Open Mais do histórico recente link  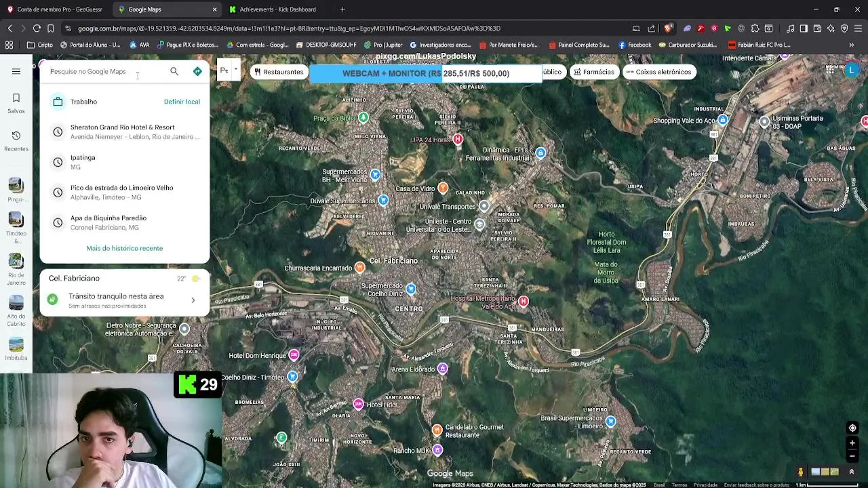point(125,248)
